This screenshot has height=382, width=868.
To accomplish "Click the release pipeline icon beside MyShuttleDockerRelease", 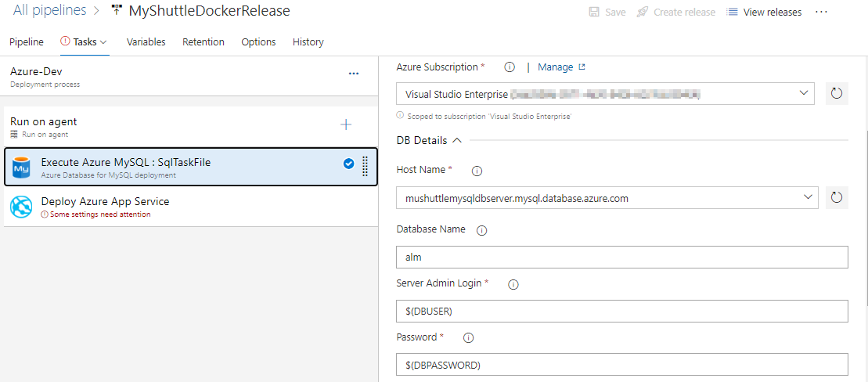I will click(117, 10).
